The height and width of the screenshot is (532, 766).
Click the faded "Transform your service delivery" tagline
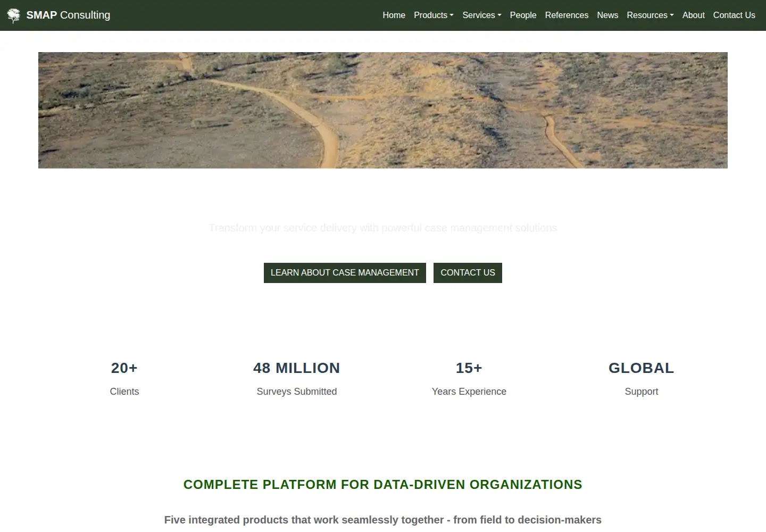[x=383, y=228]
